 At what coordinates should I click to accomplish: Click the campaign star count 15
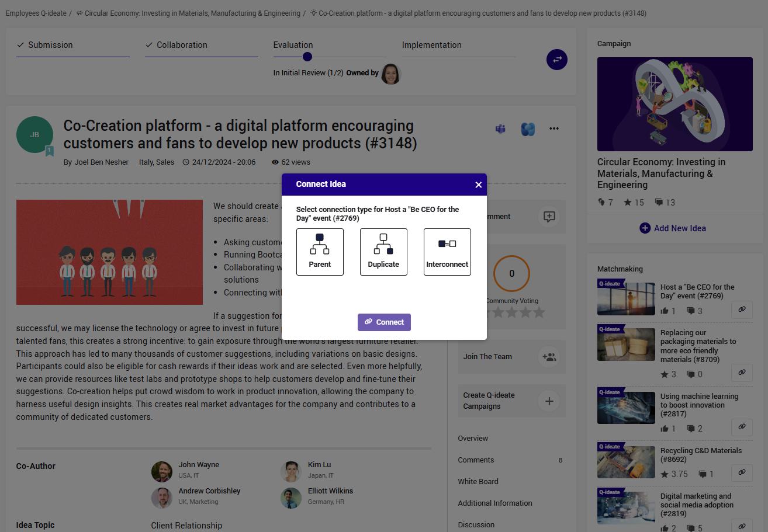(x=634, y=203)
